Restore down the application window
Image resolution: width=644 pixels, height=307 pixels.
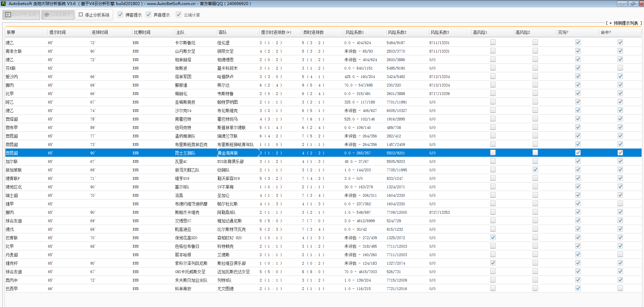[x=633, y=4]
